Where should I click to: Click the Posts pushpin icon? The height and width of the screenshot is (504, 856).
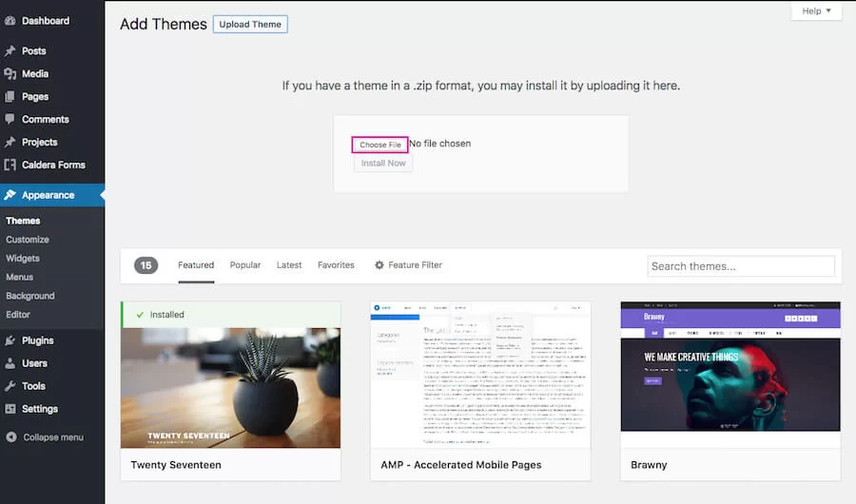[10, 51]
